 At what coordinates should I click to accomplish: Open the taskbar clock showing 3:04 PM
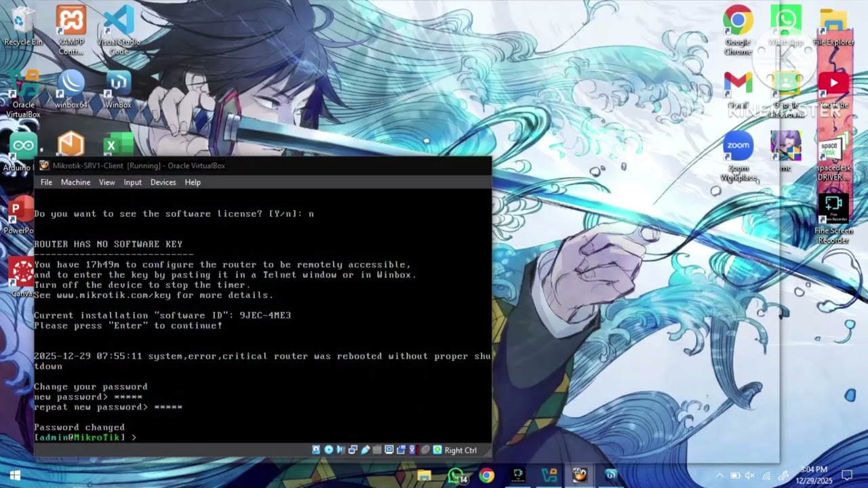[x=814, y=475]
